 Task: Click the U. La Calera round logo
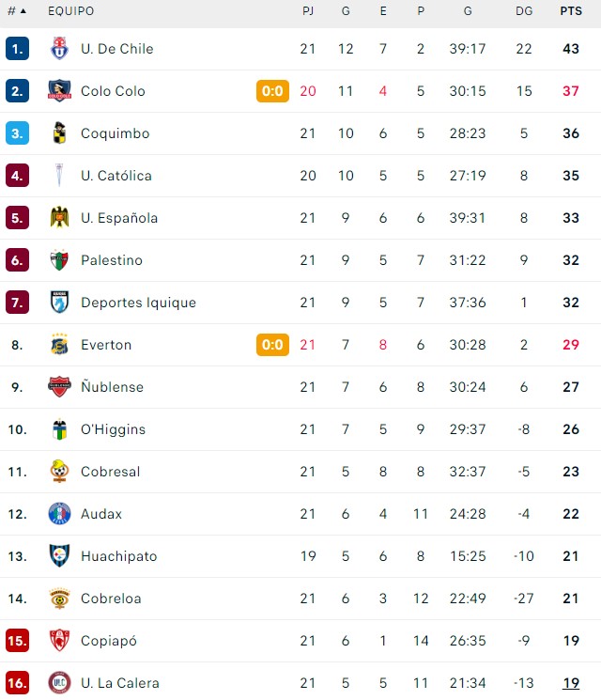[x=59, y=682]
